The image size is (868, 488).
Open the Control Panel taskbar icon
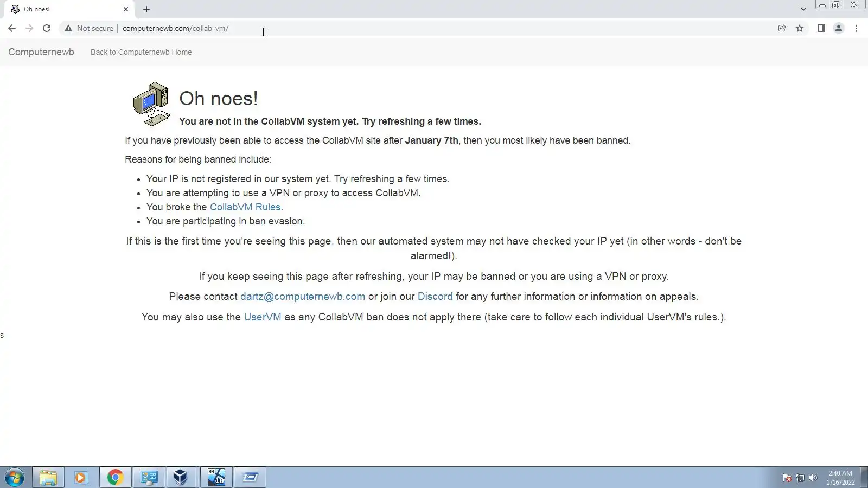pos(149,478)
